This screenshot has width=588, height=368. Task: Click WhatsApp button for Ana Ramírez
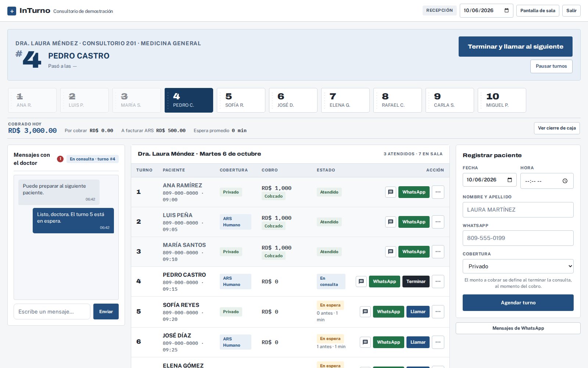pos(414,192)
